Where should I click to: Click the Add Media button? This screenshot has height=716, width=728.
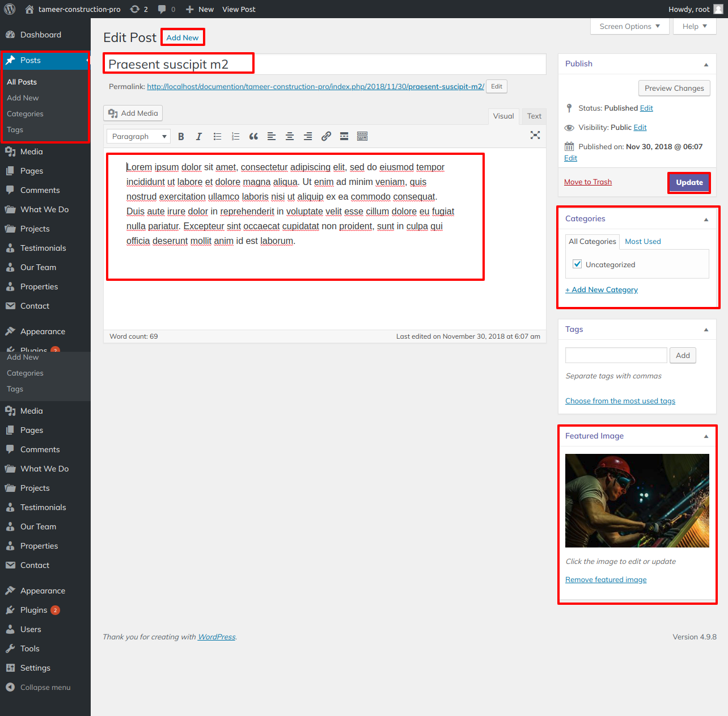[133, 113]
